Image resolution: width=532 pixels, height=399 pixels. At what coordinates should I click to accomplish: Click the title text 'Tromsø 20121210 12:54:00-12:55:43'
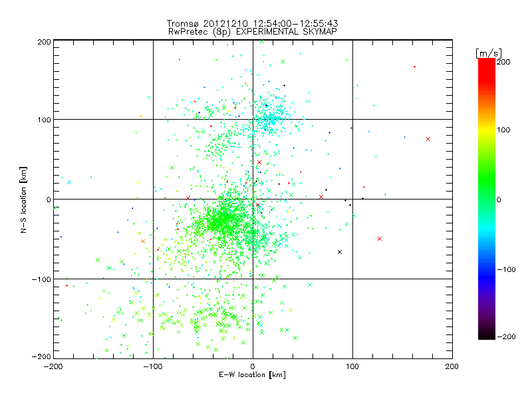pyautogui.click(x=252, y=23)
